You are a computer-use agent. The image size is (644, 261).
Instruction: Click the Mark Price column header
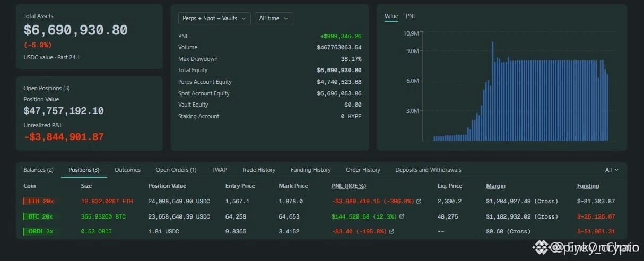(x=293, y=186)
